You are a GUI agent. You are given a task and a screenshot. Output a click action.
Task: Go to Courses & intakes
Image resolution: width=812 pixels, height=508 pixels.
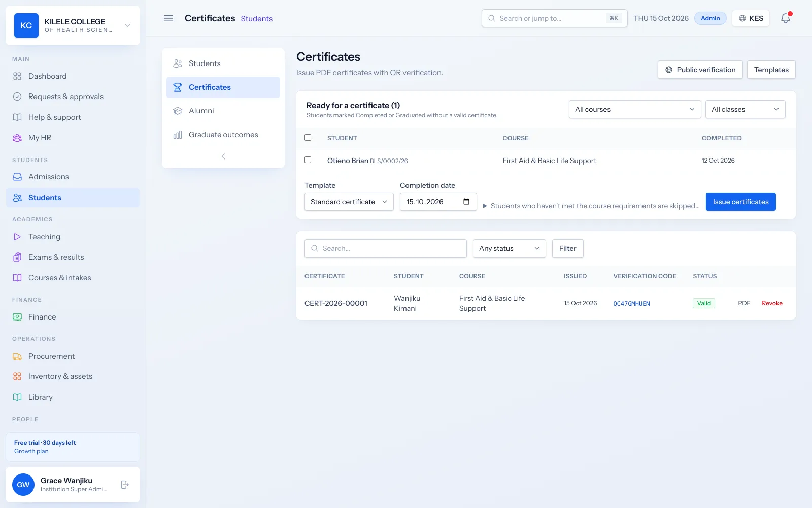pos(73,278)
